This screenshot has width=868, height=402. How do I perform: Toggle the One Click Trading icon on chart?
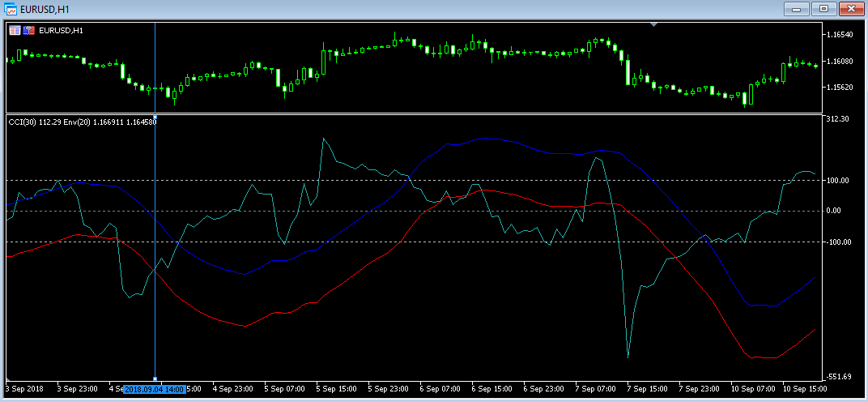click(29, 31)
